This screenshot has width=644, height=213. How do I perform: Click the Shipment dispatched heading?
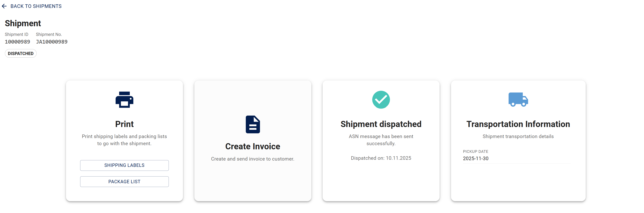click(x=381, y=124)
